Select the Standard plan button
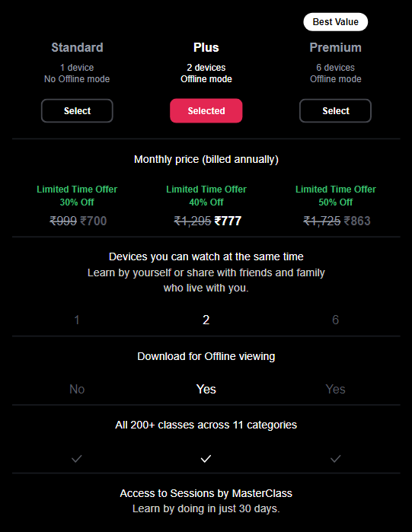 (x=77, y=110)
